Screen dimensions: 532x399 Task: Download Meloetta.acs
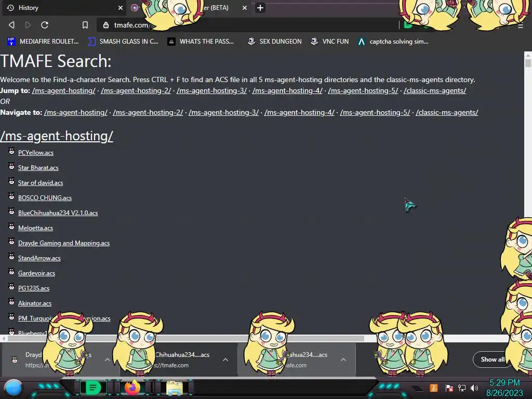35,228
